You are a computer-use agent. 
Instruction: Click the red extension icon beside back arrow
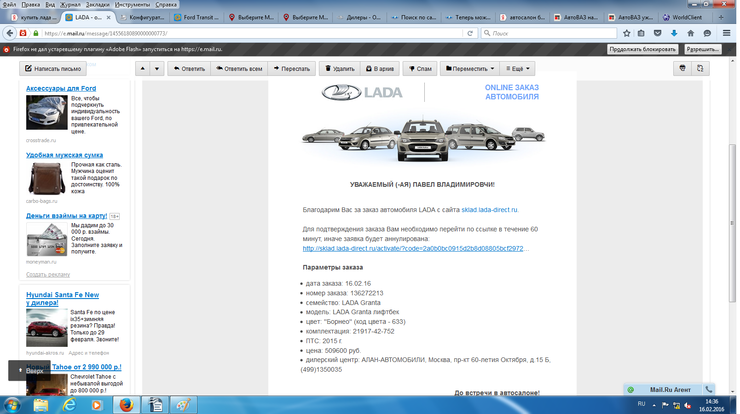point(23,34)
